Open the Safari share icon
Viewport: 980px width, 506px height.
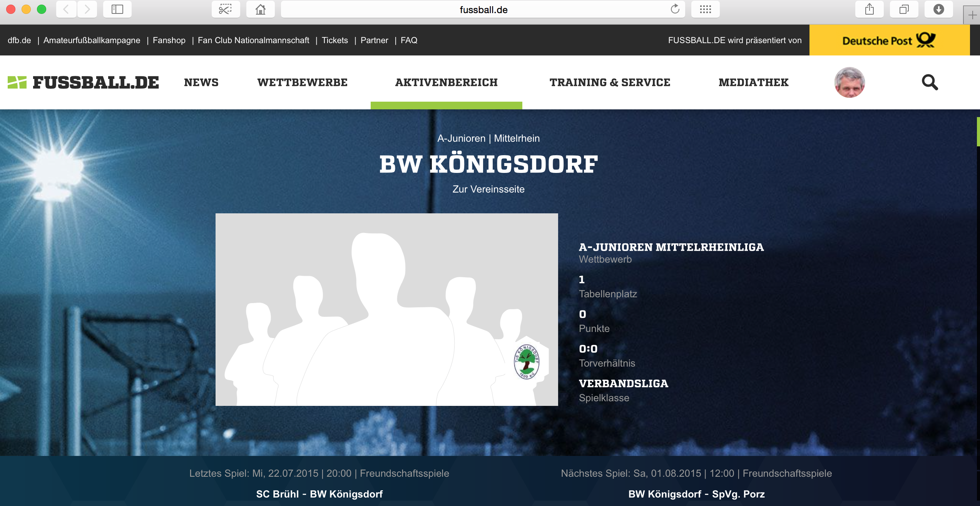point(869,9)
